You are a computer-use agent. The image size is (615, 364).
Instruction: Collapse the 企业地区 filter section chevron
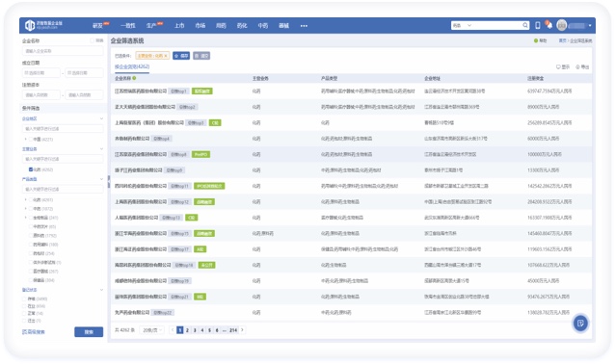point(101,118)
